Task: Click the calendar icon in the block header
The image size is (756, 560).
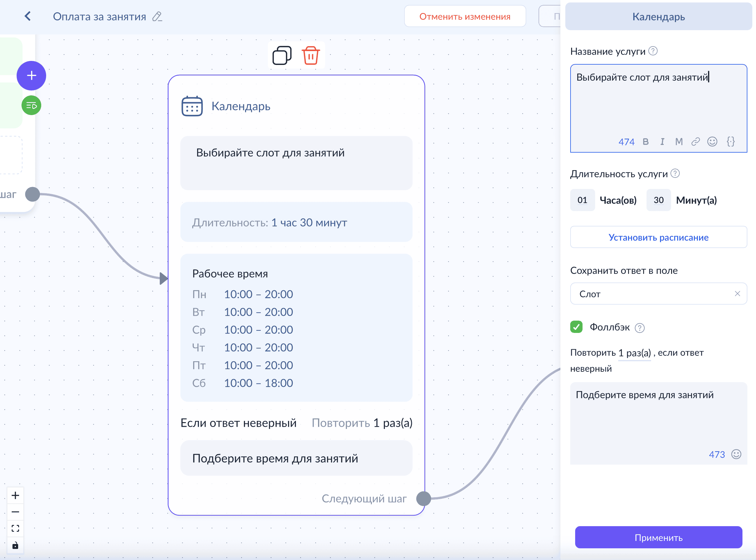Action: 192,106
